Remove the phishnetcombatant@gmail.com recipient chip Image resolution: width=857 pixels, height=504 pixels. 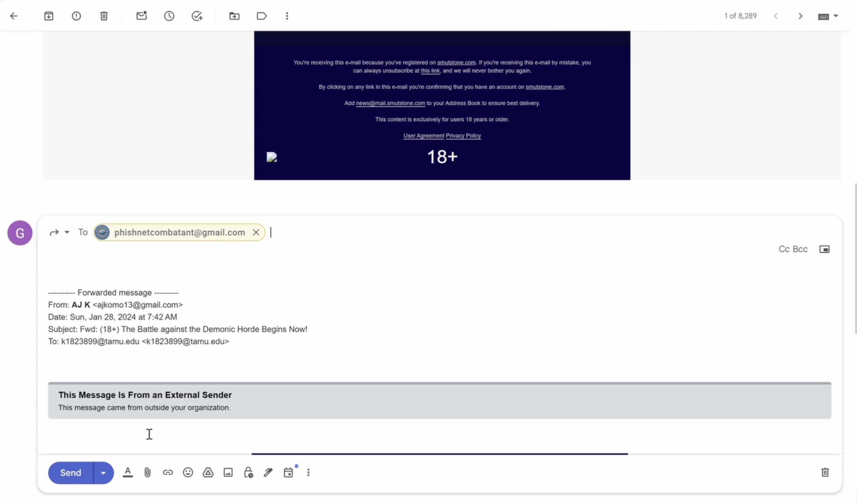pyautogui.click(x=256, y=232)
